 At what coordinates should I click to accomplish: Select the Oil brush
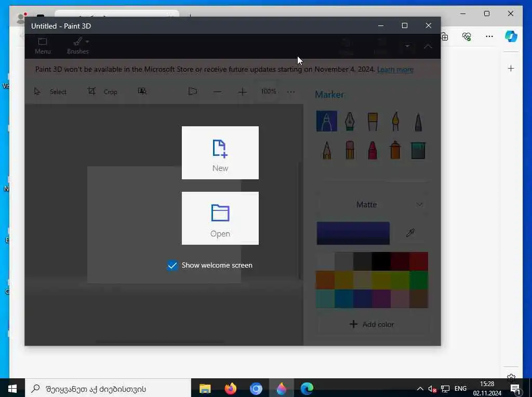373,121
